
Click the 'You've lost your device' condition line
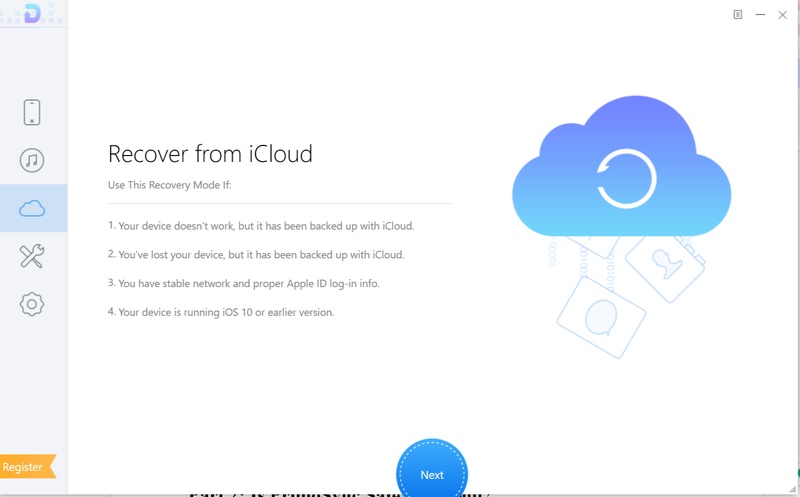point(256,255)
